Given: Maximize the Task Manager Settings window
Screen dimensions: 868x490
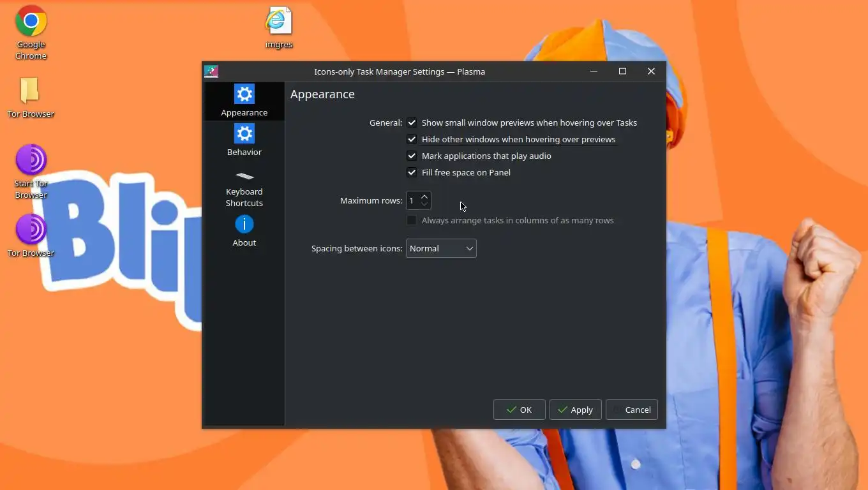Looking at the screenshot, I should click(622, 71).
